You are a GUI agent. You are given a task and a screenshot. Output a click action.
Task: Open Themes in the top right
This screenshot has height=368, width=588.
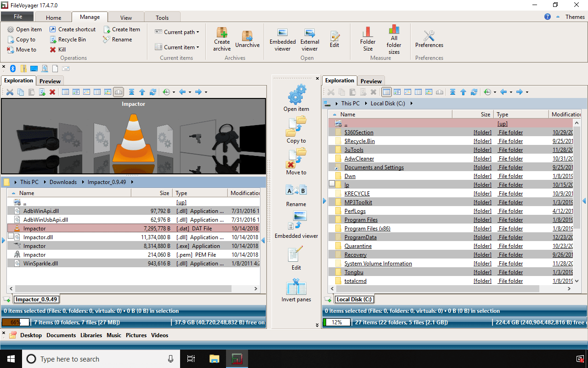pos(575,17)
